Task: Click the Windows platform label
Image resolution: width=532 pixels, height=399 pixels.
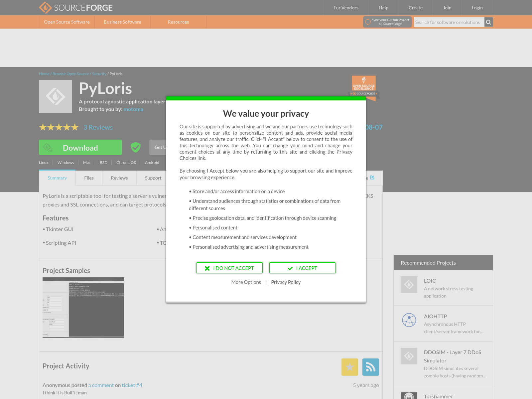Action: [x=66, y=163]
